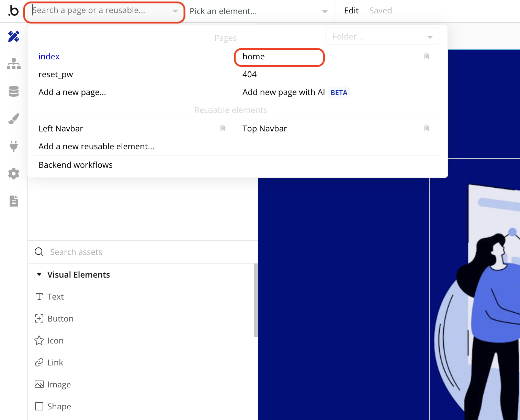Open the Design tab icon in sidebar
Viewport: 520px width, 420px height.
point(14,36)
